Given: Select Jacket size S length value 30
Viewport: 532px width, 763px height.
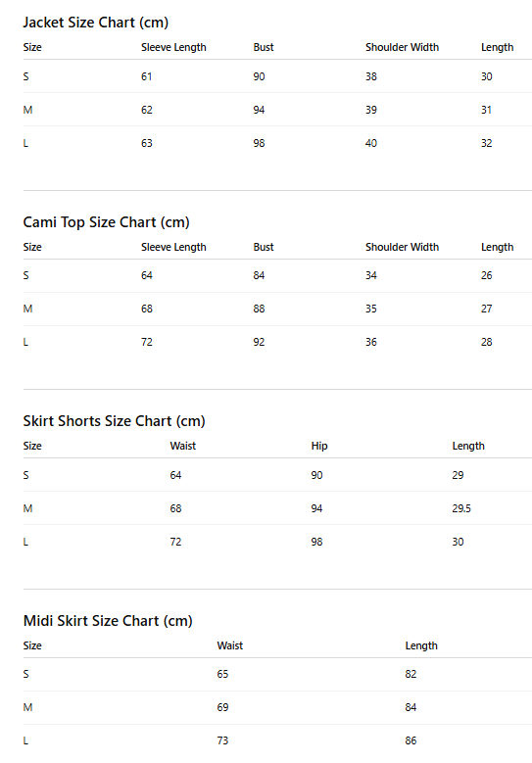Looking at the screenshot, I should click(x=487, y=76).
